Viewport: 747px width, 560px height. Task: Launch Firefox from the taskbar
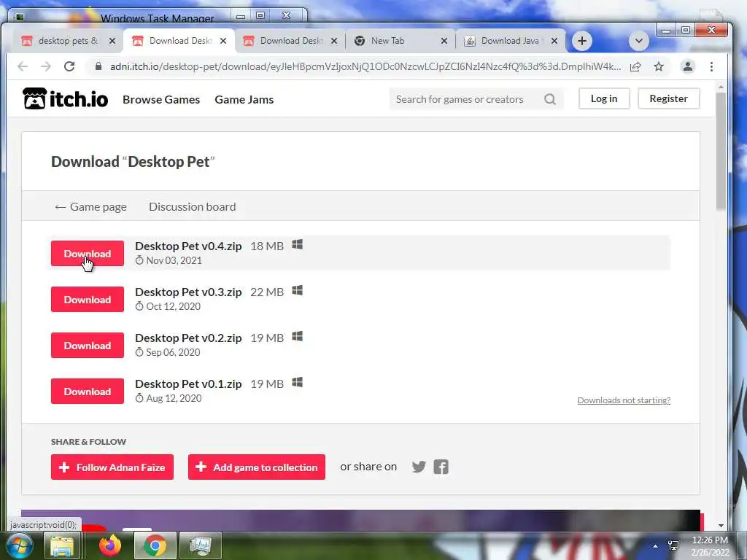click(x=110, y=545)
